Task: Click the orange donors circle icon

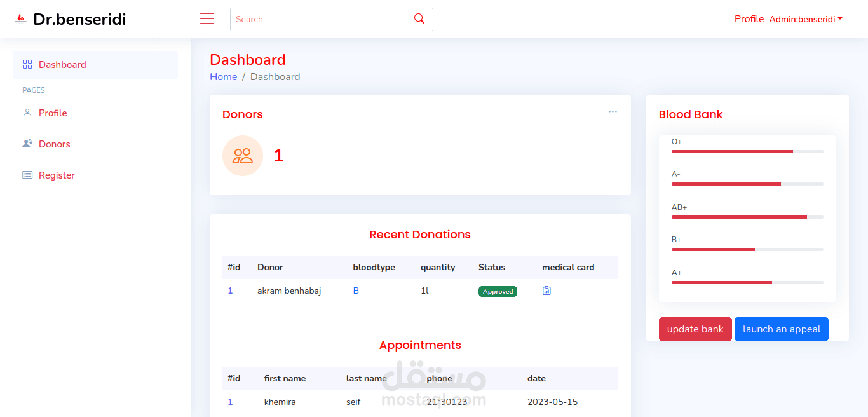Action: pyautogui.click(x=243, y=155)
